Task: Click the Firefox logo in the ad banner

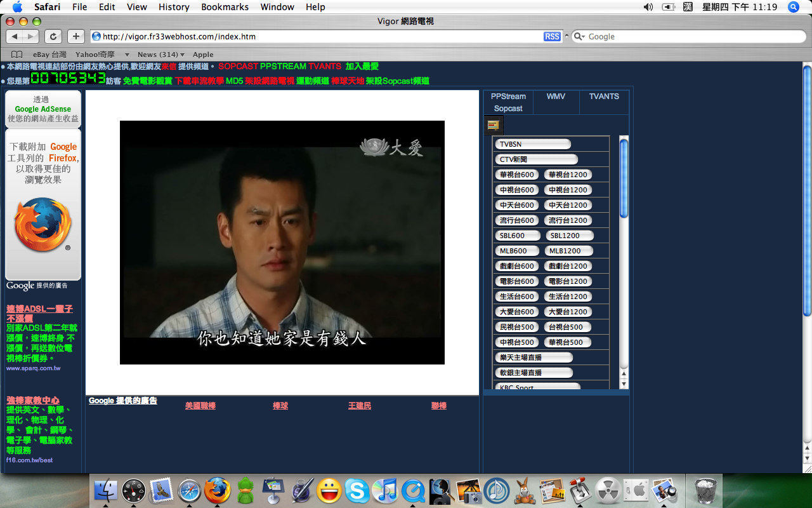Action: [43, 225]
